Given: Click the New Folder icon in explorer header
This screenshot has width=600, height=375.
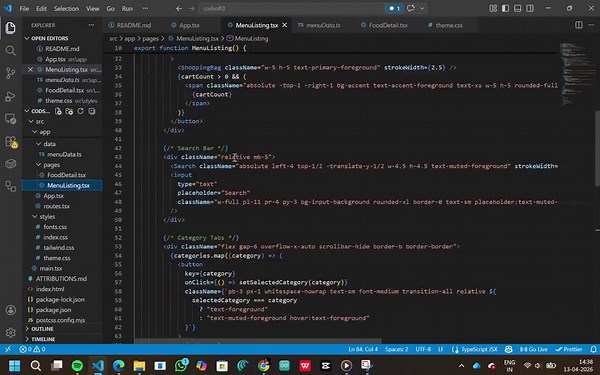Looking at the screenshot, I should (x=69, y=111).
